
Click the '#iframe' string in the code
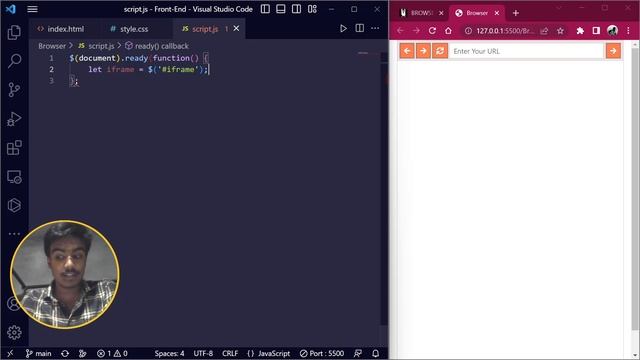coord(178,69)
